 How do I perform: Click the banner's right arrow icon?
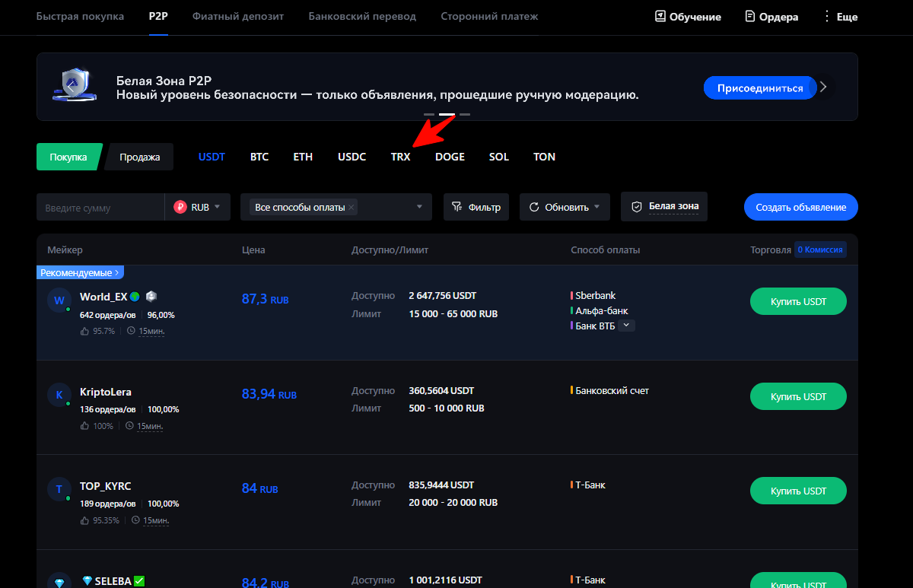pyautogui.click(x=823, y=87)
